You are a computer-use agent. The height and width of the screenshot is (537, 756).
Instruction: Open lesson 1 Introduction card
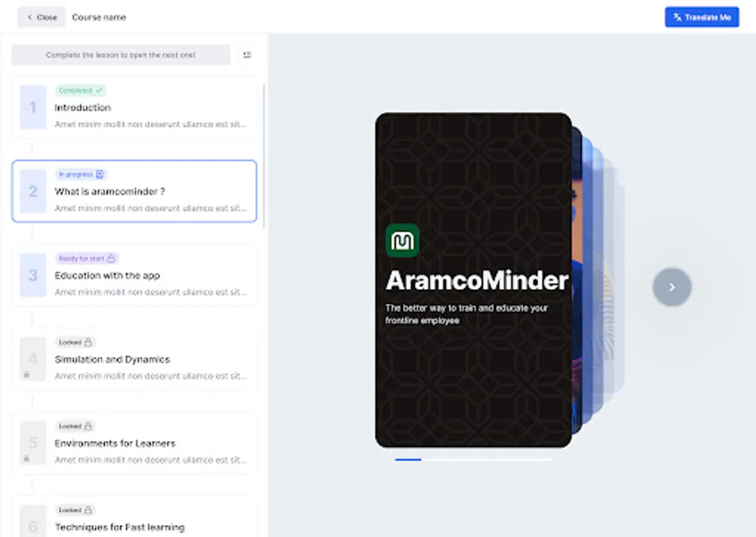134,107
